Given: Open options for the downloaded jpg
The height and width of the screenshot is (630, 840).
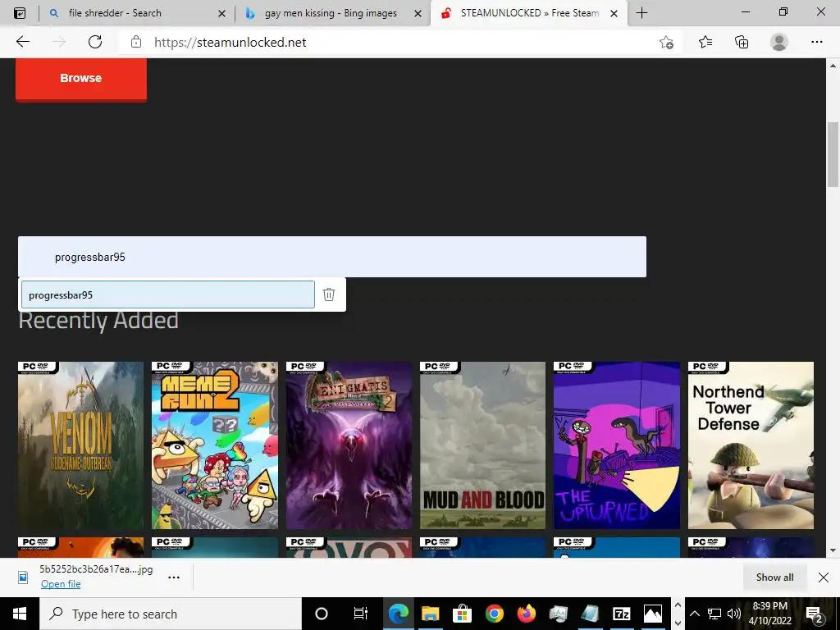Looking at the screenshot, I should [x=174, y=577].
